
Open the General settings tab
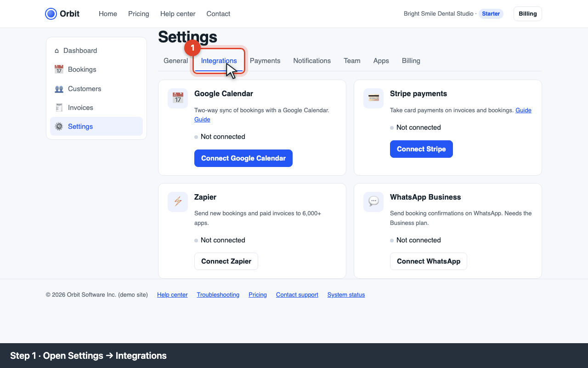(x=175, y=61)
